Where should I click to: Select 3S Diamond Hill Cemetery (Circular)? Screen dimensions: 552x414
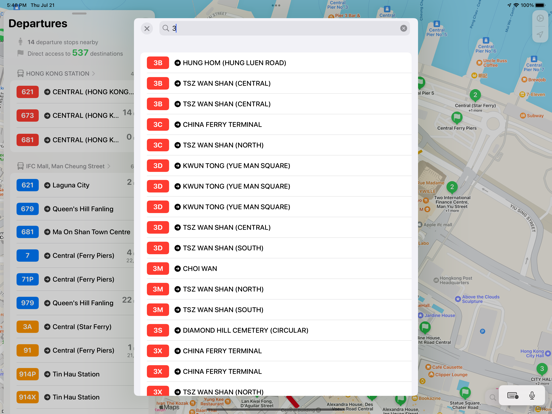click(276, 330)
